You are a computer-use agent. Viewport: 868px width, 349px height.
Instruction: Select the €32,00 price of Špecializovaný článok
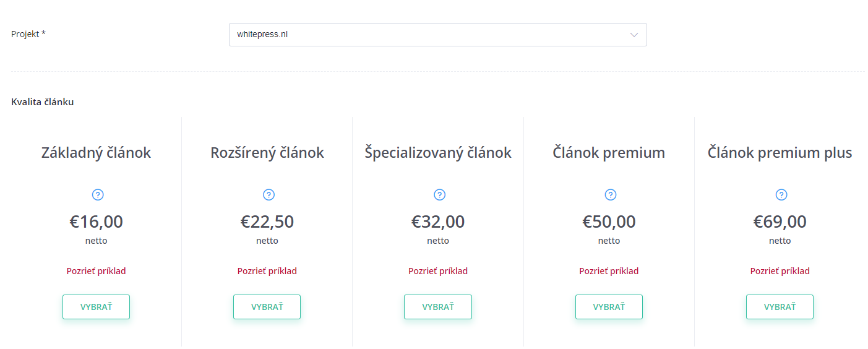(438, 222)
